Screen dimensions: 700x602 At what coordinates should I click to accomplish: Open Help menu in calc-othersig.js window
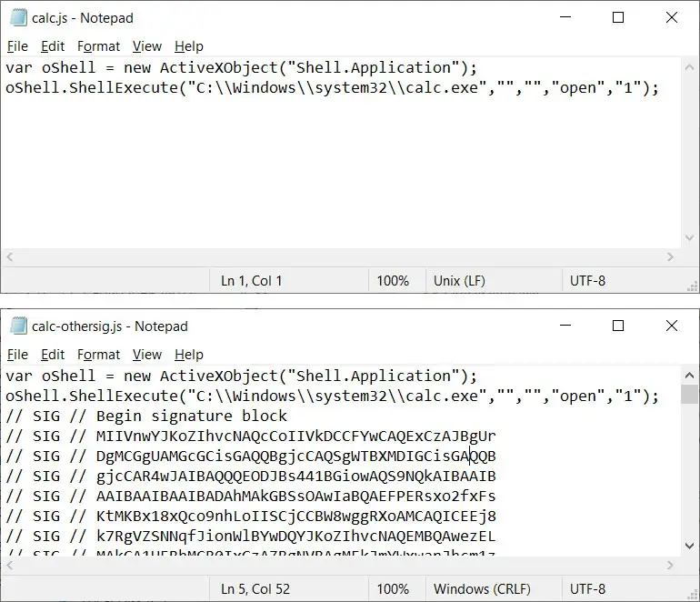[189, 355]
